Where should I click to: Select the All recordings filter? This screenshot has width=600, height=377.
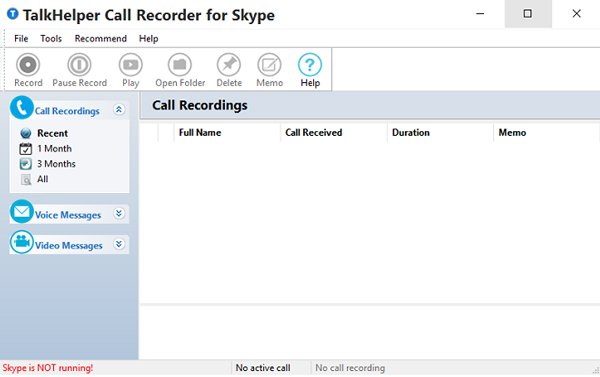click(42, 179)
